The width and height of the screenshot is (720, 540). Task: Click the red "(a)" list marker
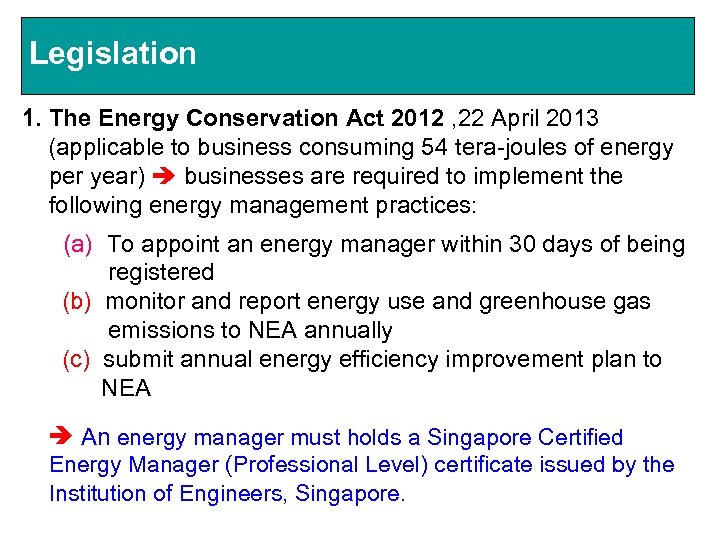[79, 244]
